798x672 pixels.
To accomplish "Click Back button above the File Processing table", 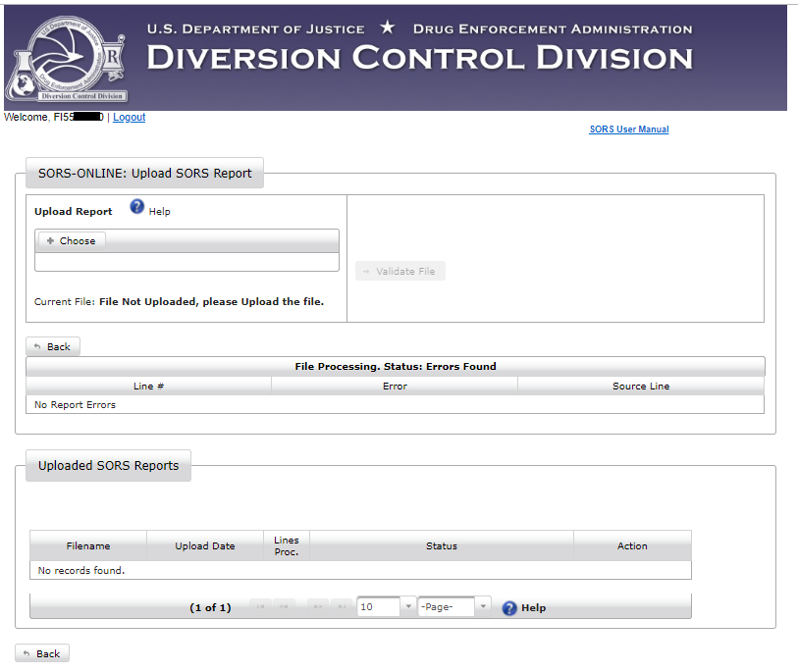I will coord(53,346).
